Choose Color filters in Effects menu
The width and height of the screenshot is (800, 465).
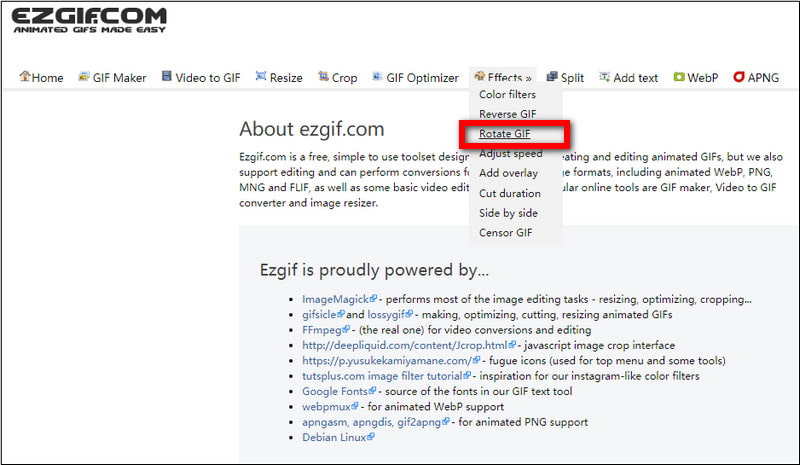[x=507, y=95]
